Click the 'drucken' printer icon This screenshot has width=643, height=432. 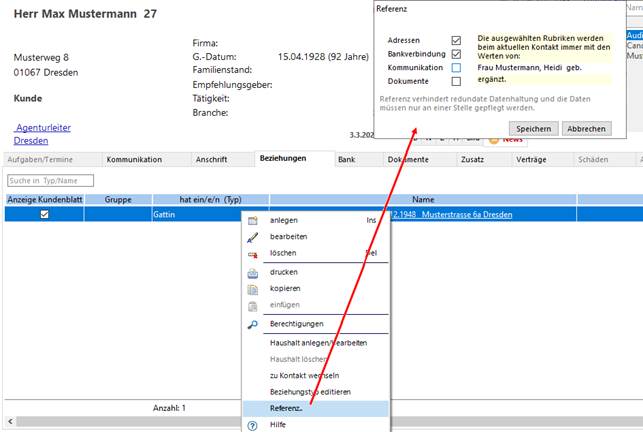pos(253,272)
